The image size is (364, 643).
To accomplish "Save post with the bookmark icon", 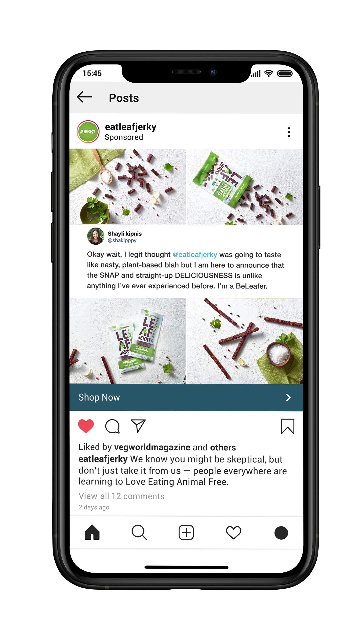I will coord(287,426).
